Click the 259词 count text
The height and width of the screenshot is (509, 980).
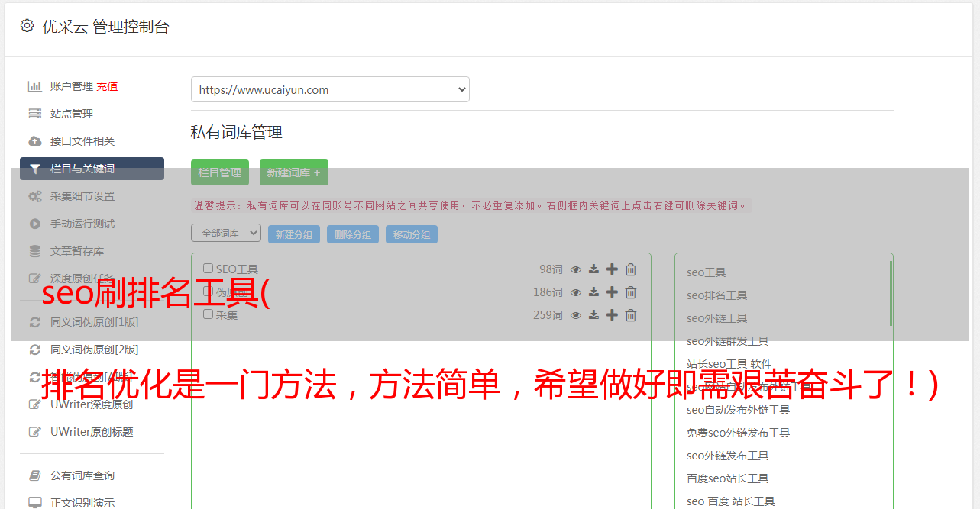pos(548,315)
